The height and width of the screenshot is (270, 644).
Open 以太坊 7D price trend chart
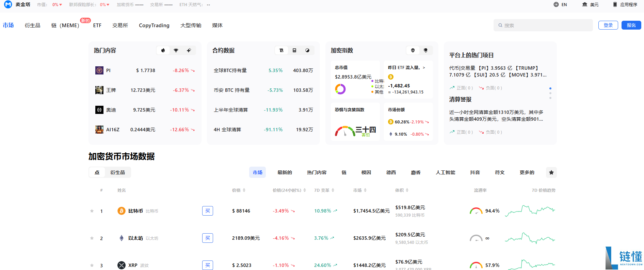pyautogui.click(x=530, y=238)
